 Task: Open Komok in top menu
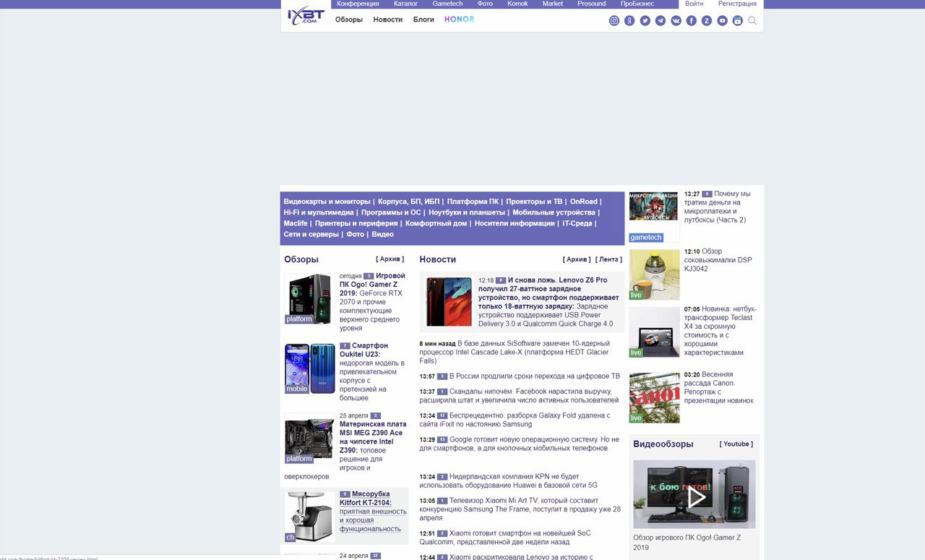[518, 4]
